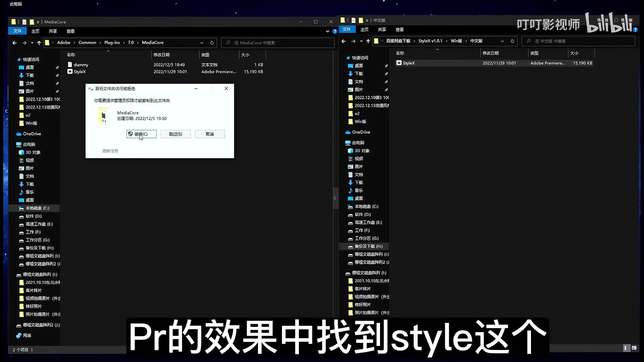Click the Cancel (取消) dialog button

[210, 134]
